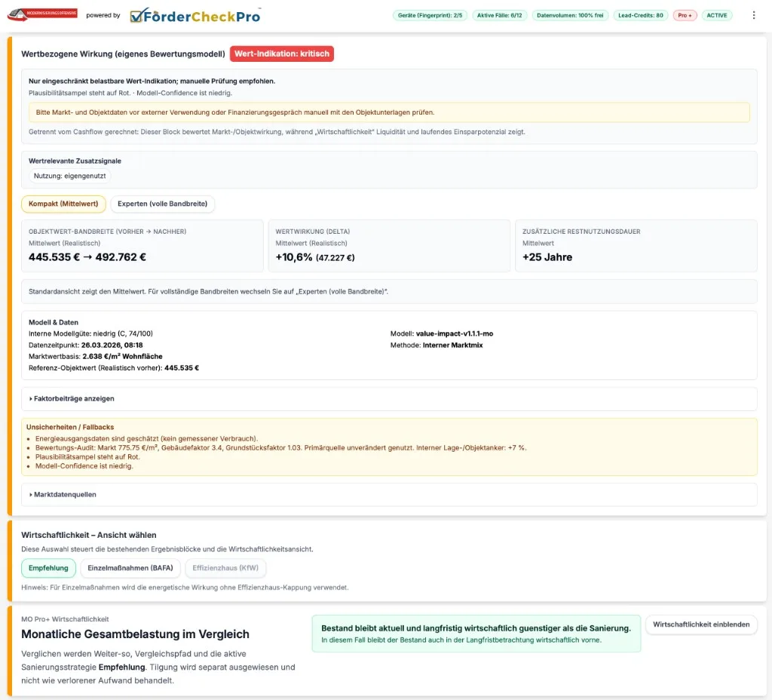
Task: Click the ACTIVE status badge
Action: (717, 15)
